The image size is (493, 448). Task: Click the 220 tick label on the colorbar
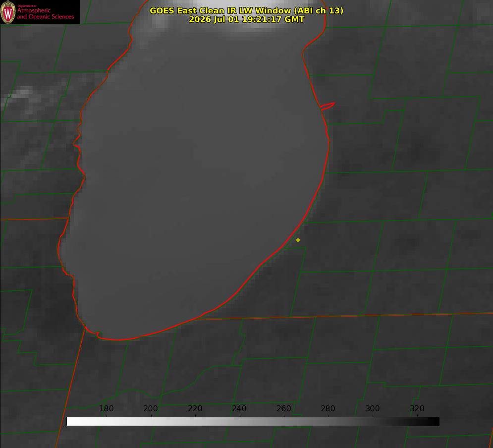(195, 408)
